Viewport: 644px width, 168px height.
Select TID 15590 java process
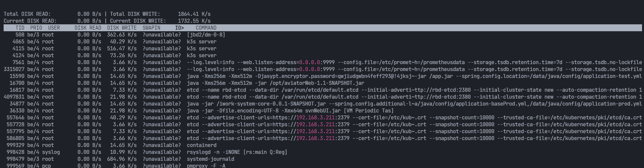coord(323,76)
